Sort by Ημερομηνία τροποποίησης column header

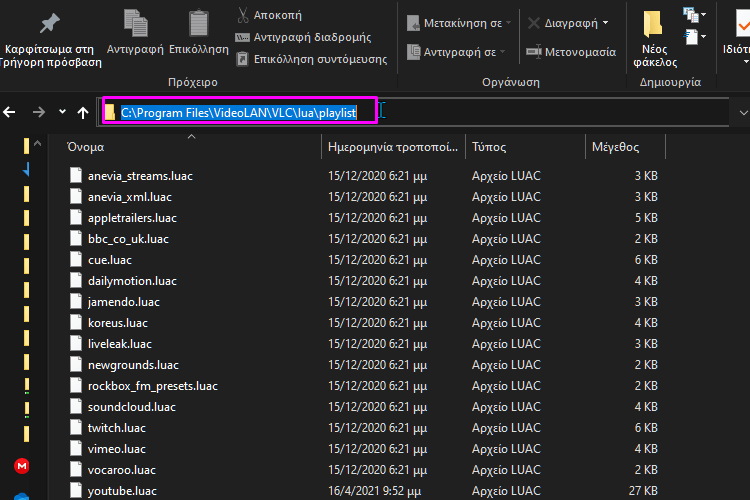point(393,147)
